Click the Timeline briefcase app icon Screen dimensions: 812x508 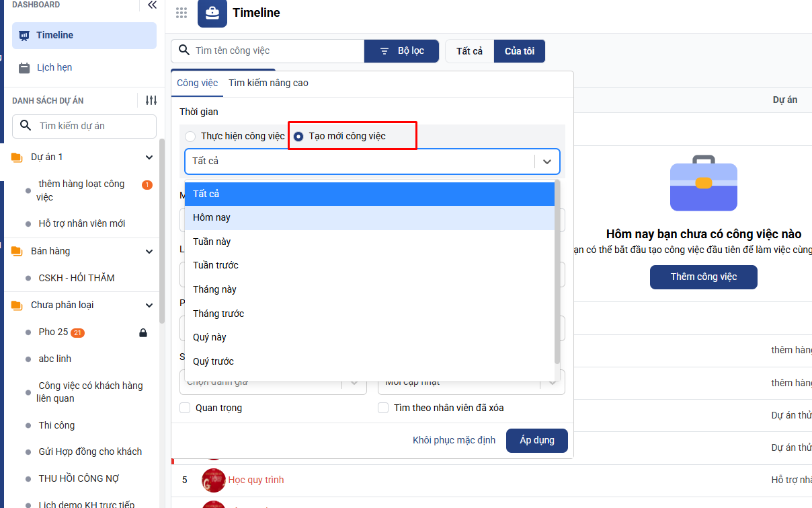click(x=212, y=13)
